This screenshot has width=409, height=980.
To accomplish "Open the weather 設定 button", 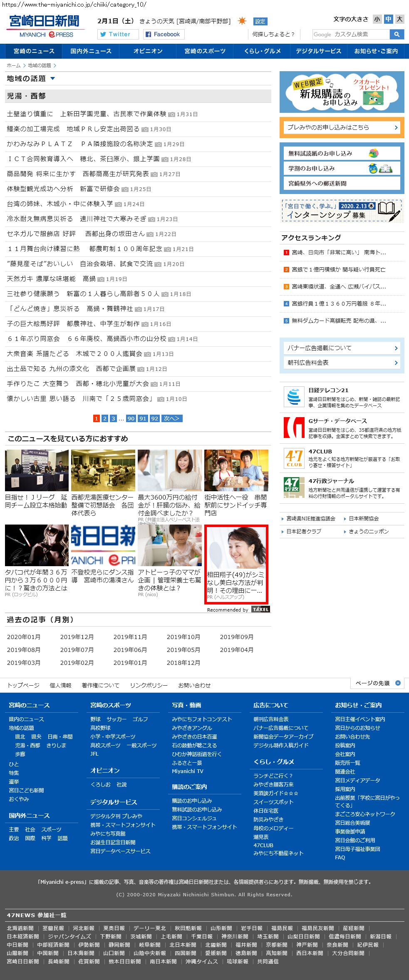I will pyautogui.click(x=260, y=22).
